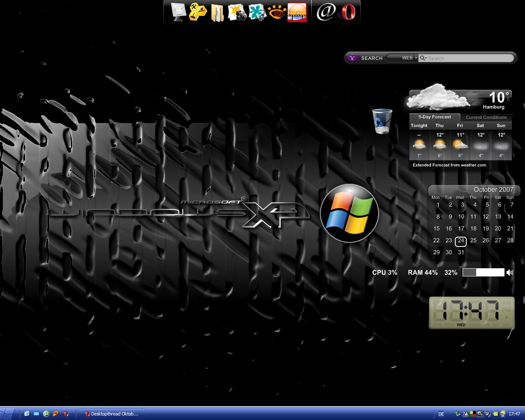Click the four-color squares tray icon
This screenshot has height=420, width=525.
(473, 414)
